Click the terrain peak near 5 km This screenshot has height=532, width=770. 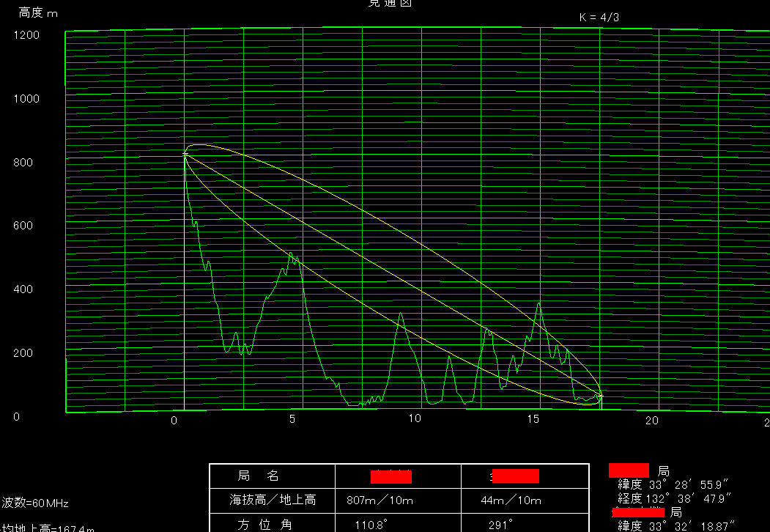(291, 254)
